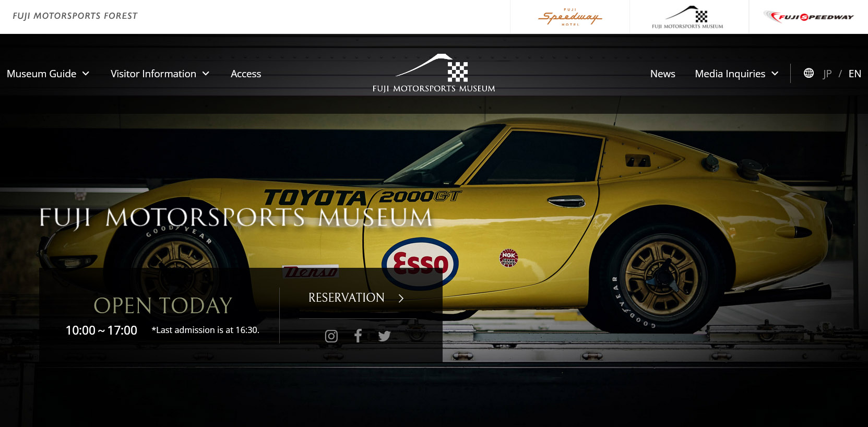Switch language to JP
Image resolution: width=868 pixels, height=427 pixels.
827,74
